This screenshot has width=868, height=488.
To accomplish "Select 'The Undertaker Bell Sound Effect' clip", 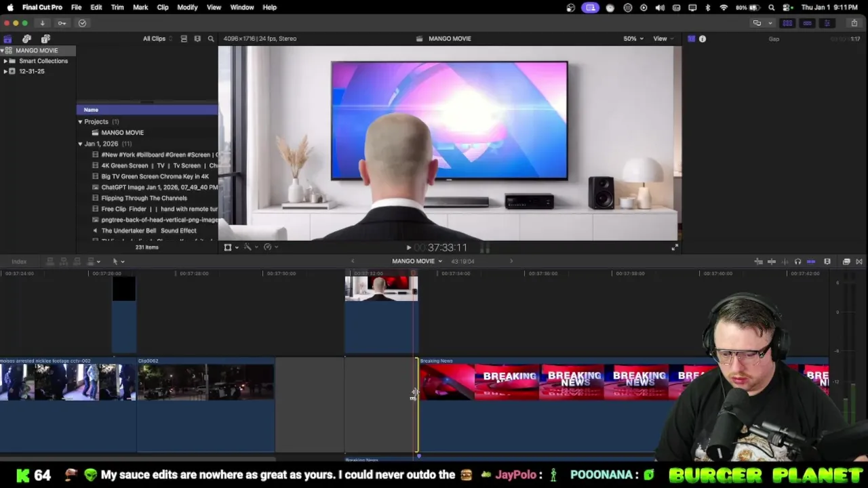I will pyautogui.click(x=149, y=230).
